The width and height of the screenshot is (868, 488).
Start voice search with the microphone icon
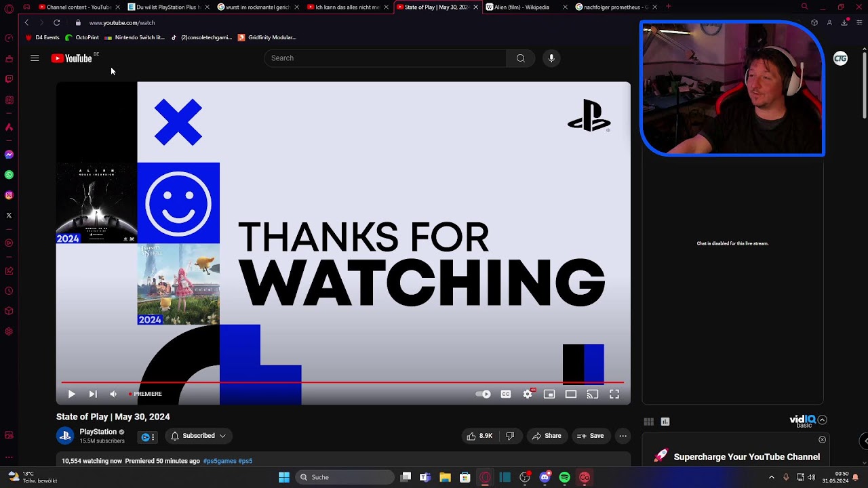(551, 58)
